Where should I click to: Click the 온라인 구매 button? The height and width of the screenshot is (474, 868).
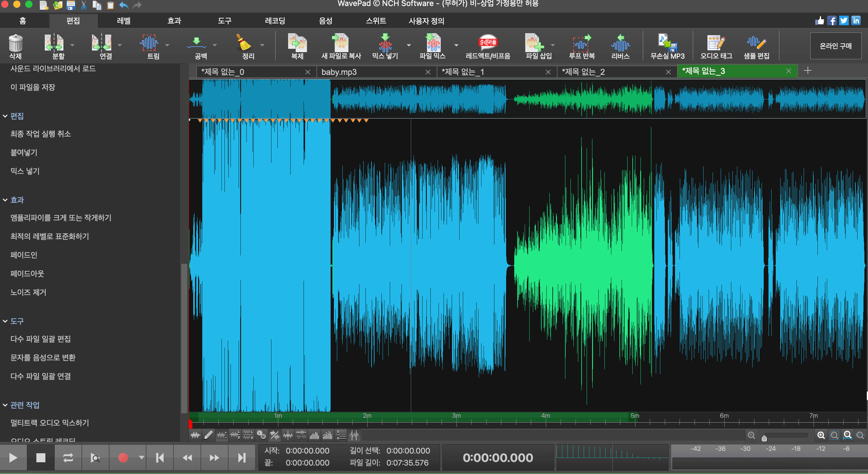click(x=835, y=46)
